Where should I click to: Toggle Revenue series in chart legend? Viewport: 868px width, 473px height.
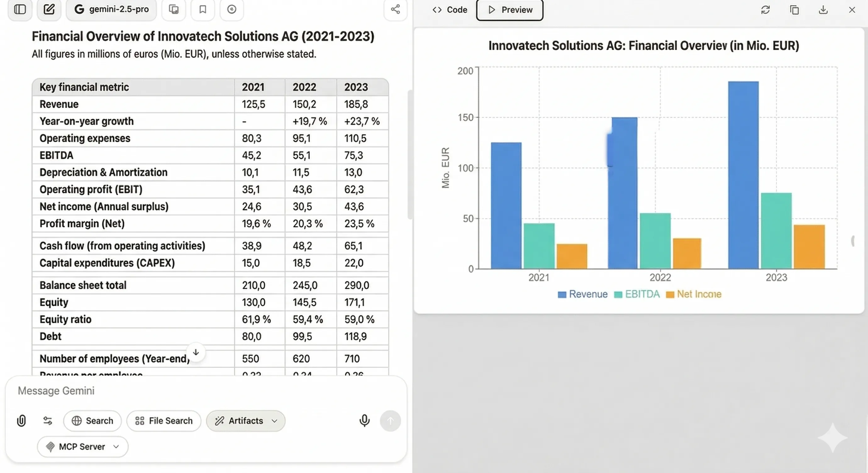[582, 294]
